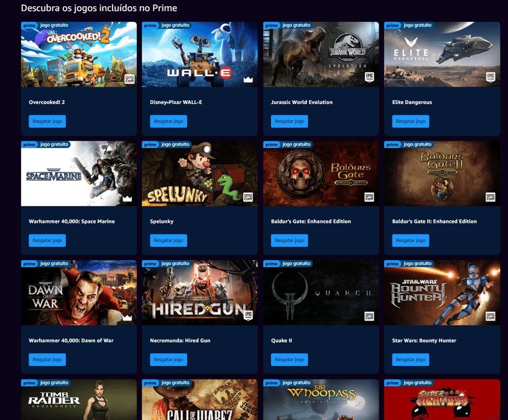The height and width of the screenshot is (420, 508).
Task: Redeem Warhammer 40,000: Space Marine game
Action: click(47, 240)
